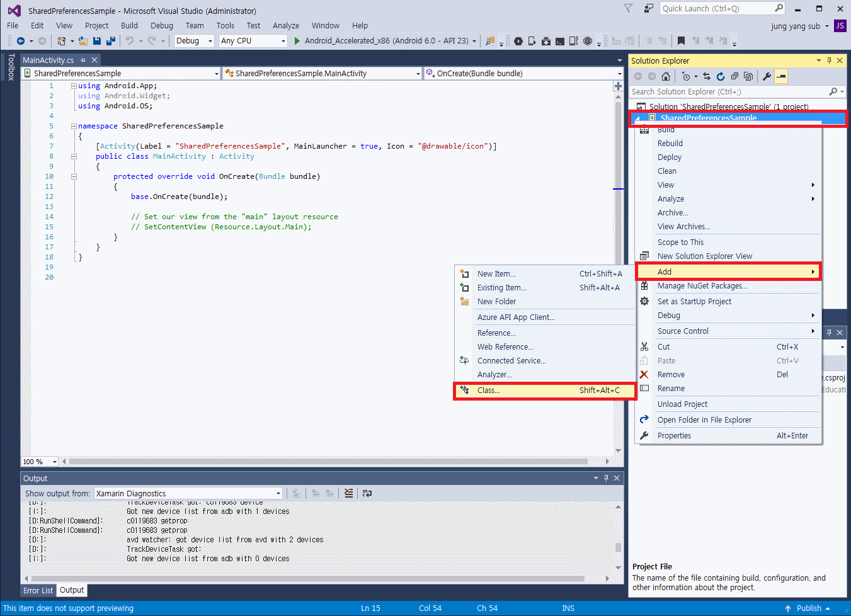
Task: Open the 100 % zoom level dropdown
Action: click(40, 462)
